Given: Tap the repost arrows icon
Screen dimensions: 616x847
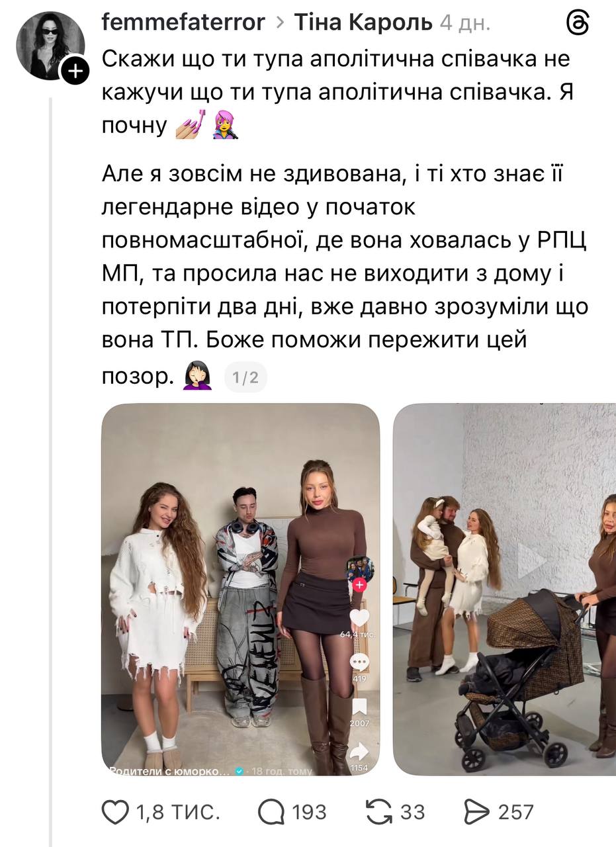Looking at the screenshot, I should click(379, 812).
